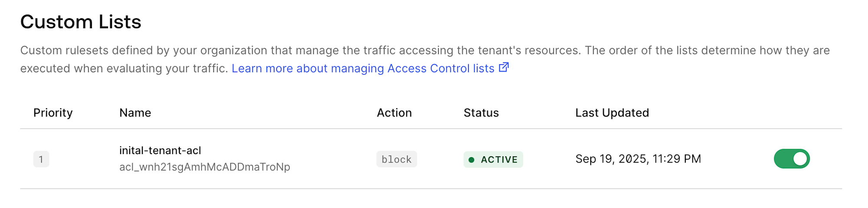Click the Name column header
The image size is (868, 208).
(x=135, y=113)
